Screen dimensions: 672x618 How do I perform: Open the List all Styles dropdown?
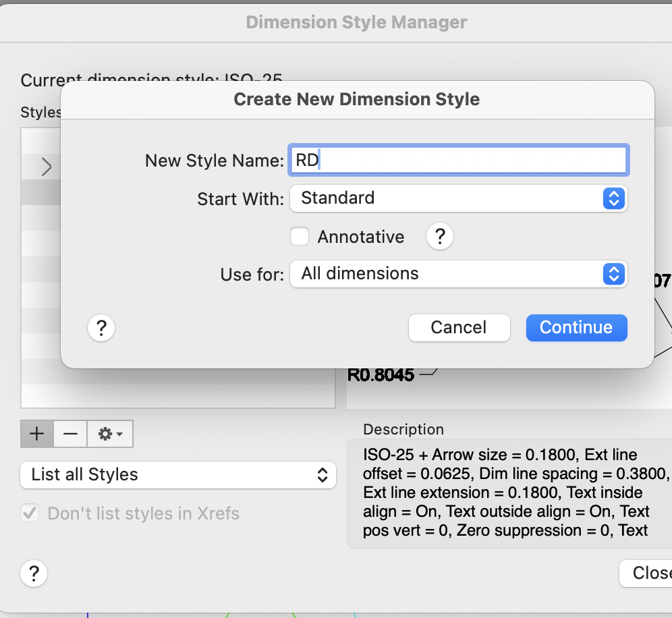coord(178,474)
